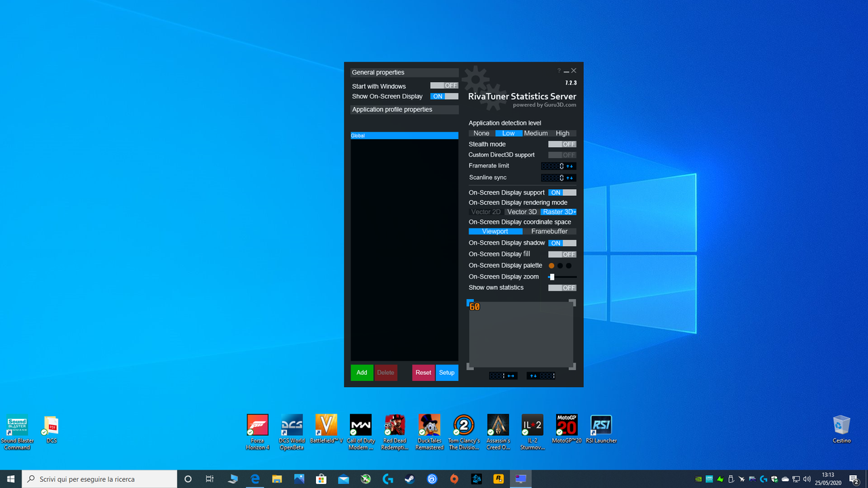Set application detection level to None
The image size is (868, 488).
tap(481, 134)
